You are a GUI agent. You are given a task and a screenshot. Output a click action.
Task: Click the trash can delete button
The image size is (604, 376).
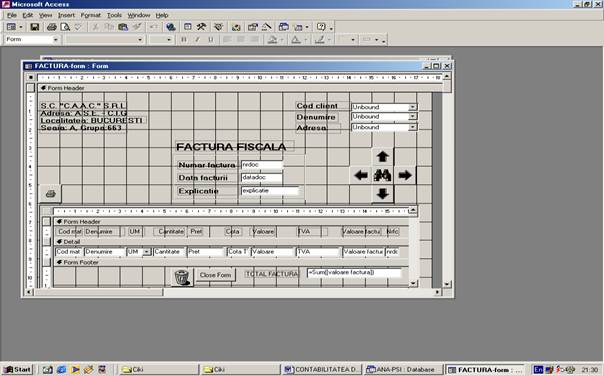[182, 276]
